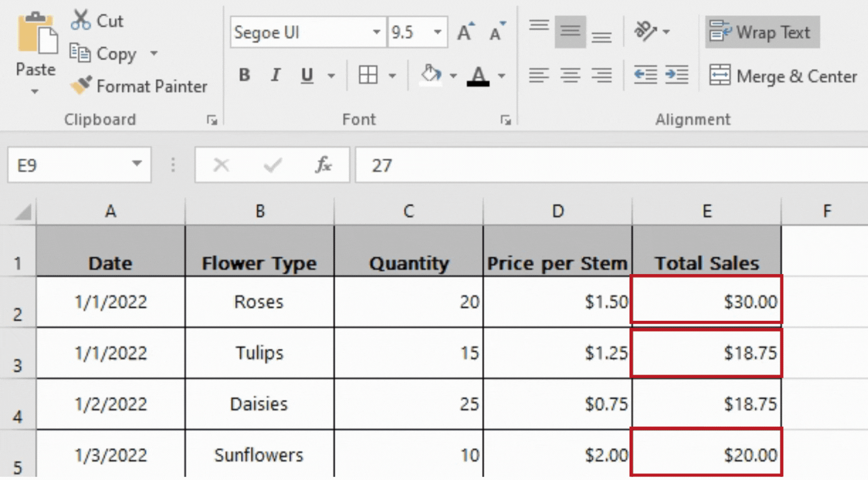Select column A header

pyautogui.click(x=111, y=211)
